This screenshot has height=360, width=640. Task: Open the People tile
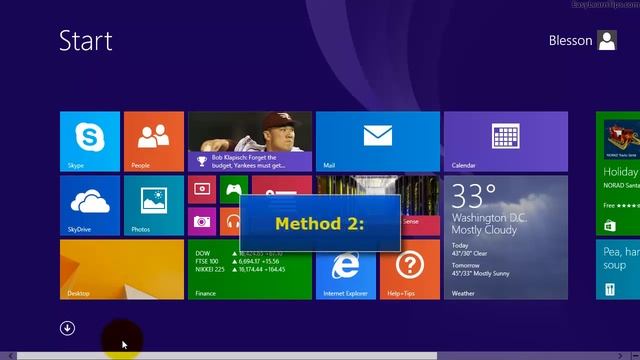point(154,141)
